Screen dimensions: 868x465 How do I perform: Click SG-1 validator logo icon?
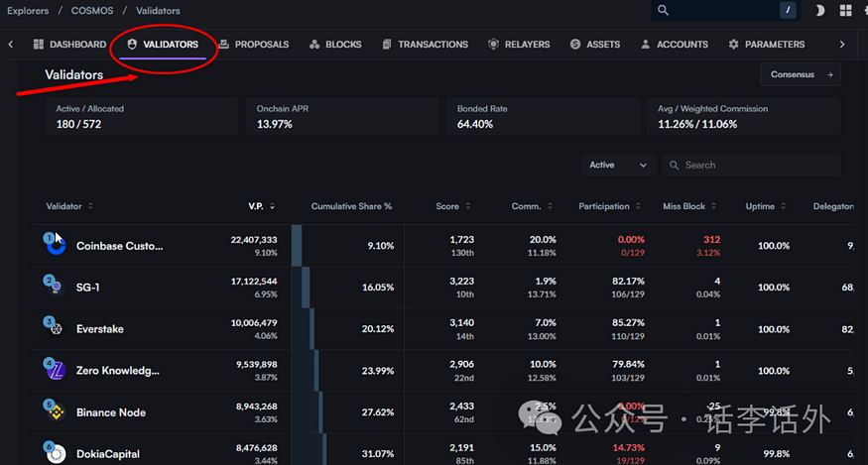tap(56, 287)
